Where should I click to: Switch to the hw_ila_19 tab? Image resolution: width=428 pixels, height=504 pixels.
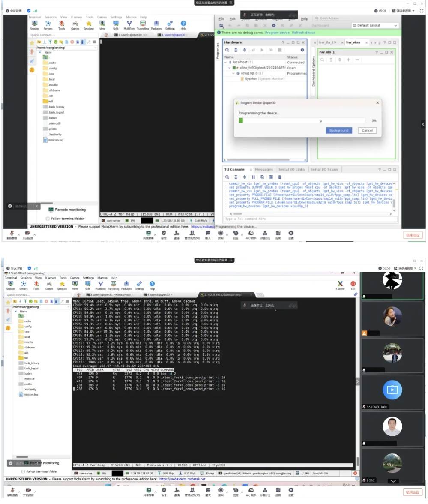[x=327, y=42]
